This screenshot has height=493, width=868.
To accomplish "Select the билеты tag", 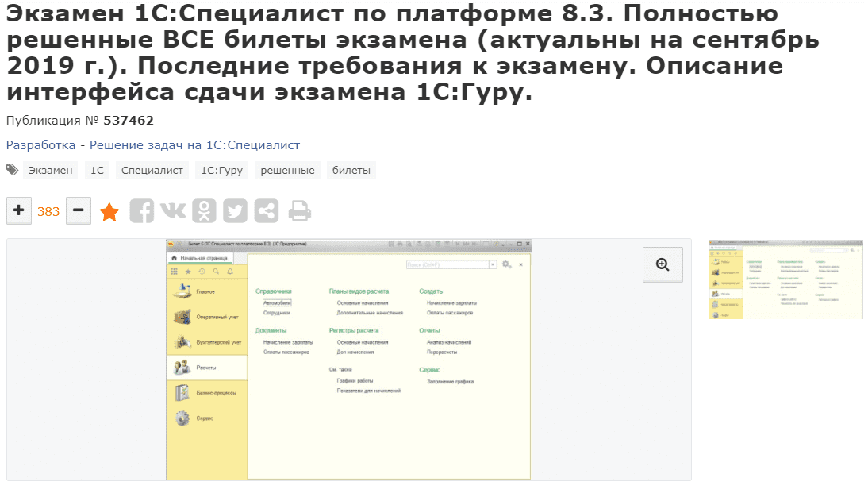I will point(351,171).
